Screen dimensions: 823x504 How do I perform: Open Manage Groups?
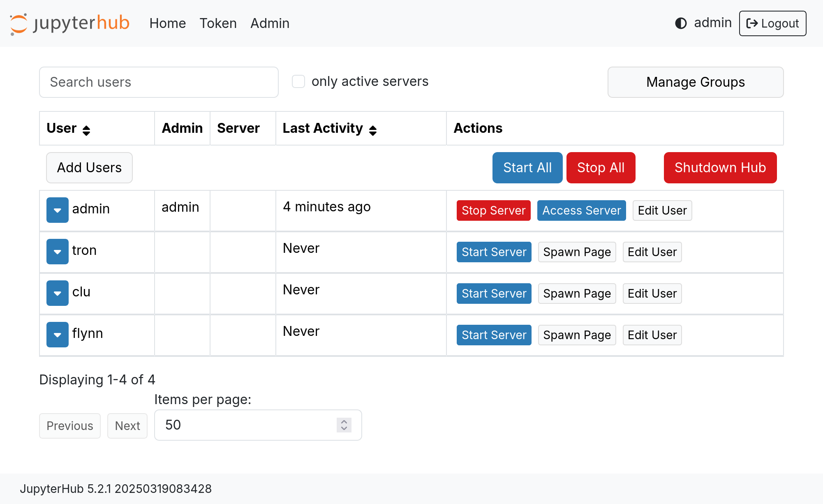tap(695, 82)
